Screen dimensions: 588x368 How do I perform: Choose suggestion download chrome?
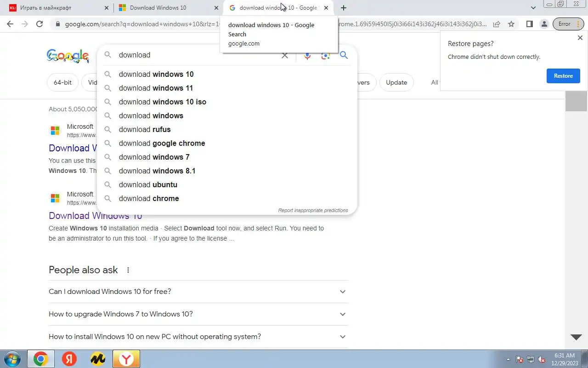[227, 198]
